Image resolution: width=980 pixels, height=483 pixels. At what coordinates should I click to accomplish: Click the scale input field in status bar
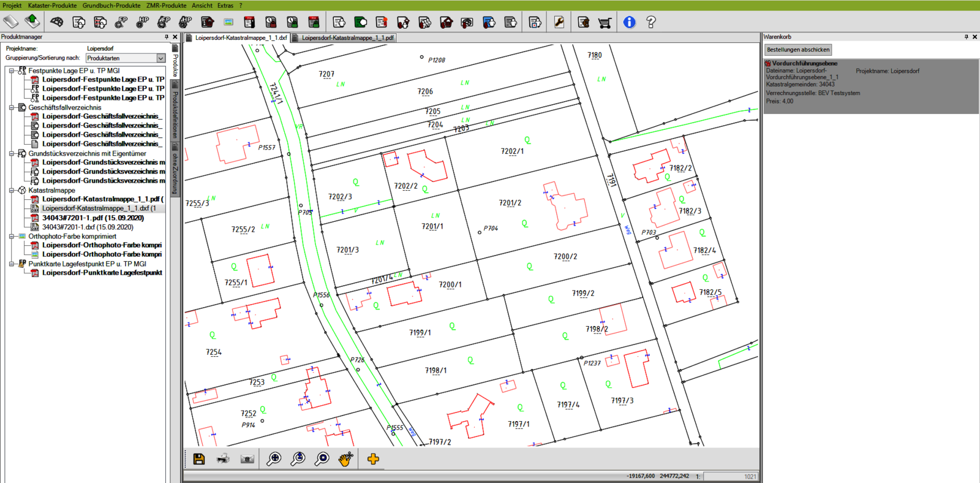[731, 476]
